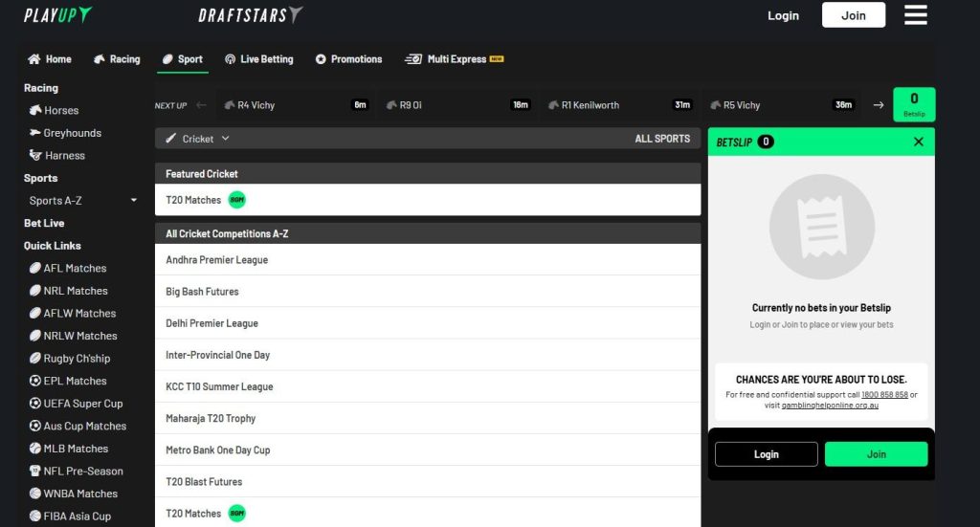Click Login in the top header

pos(783,15)
